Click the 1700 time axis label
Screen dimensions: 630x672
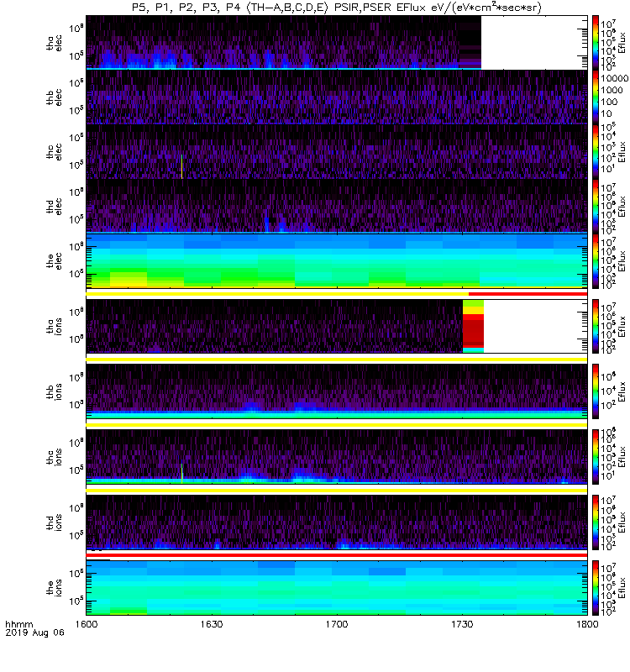(x=337, y=624)
